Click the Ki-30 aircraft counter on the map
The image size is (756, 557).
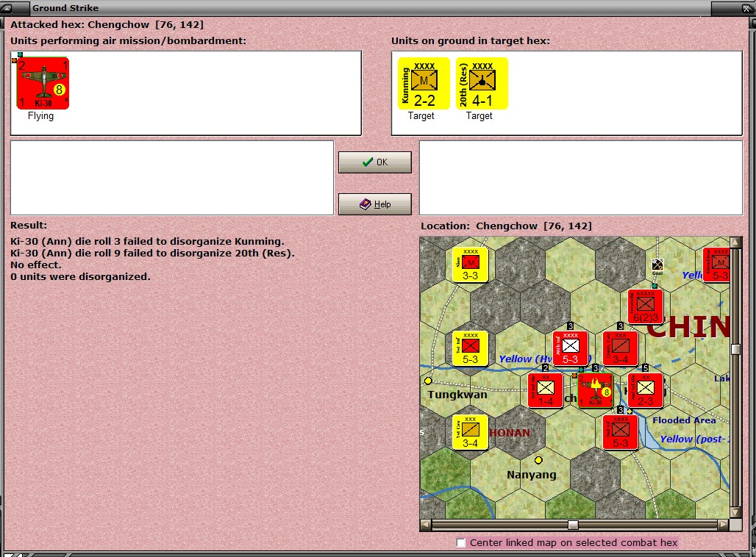(596, 390)
